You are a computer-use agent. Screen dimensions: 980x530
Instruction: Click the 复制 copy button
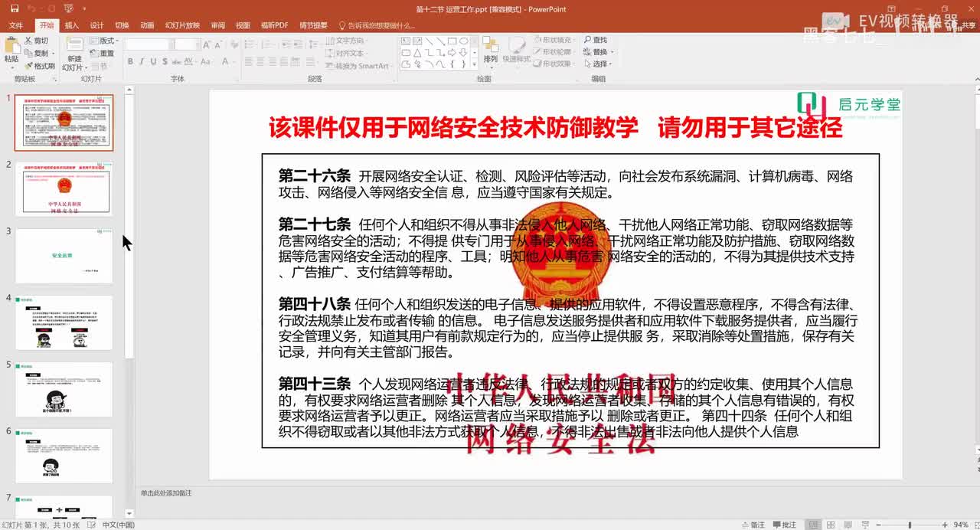(37, 53)
